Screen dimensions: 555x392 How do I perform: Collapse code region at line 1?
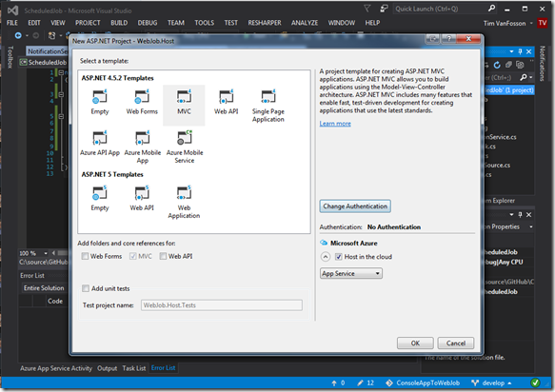pos(61,72)
